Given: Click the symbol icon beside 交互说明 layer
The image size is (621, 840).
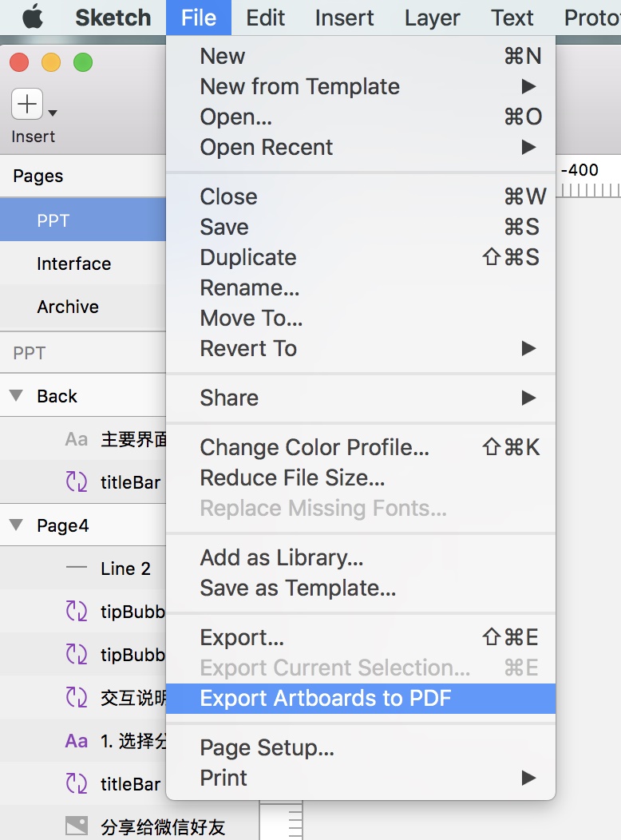Looking at the screenshot, I should coord(77,698).
